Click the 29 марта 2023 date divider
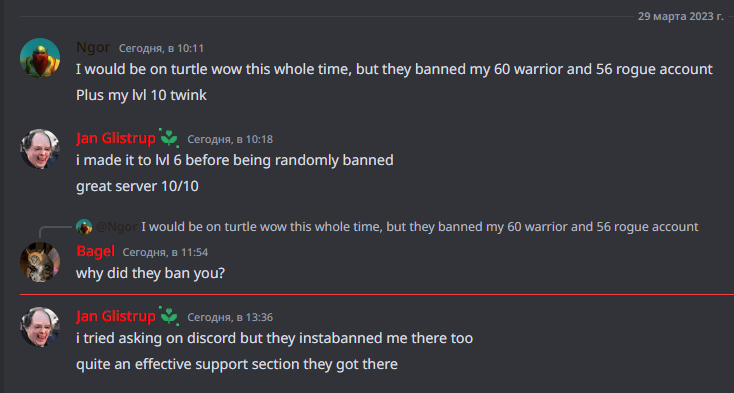Viewport: 734px width, 393px height. 681,16
